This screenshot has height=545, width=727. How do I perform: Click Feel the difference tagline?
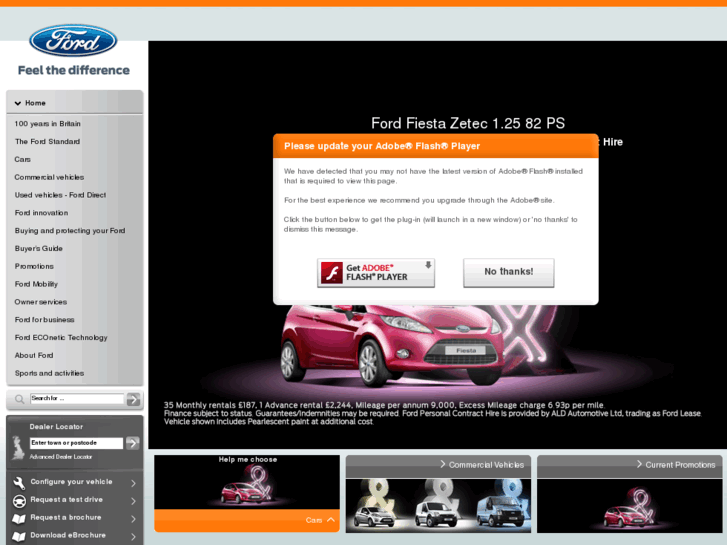(x=74, y=71)
